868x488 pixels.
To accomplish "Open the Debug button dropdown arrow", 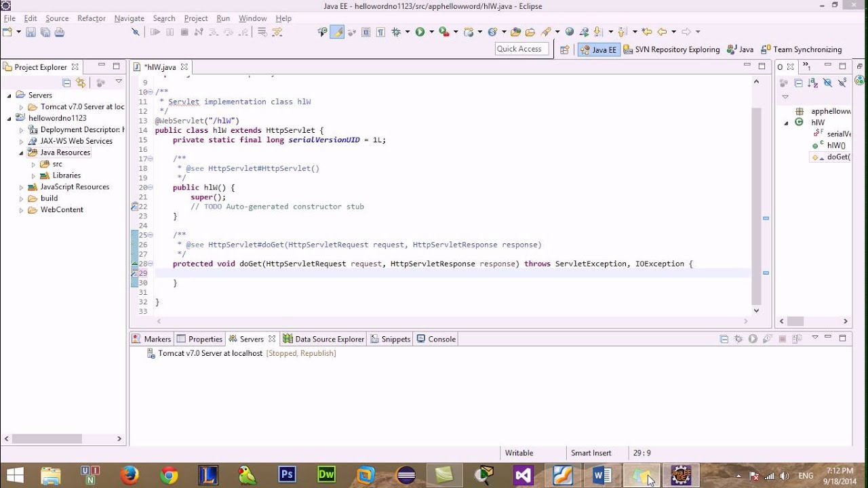I will [x=407, y=32].
